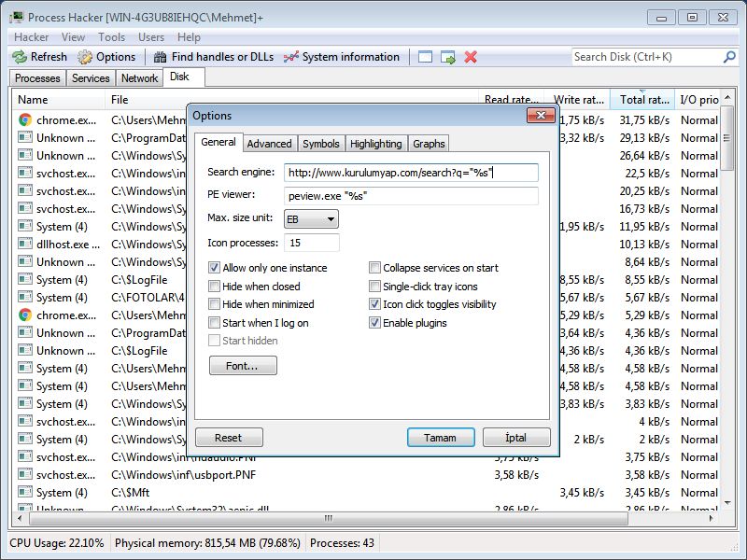The height and width of the screenshot is (560, 747).
Task: Focus the Search Disk box
Action: 647,57
